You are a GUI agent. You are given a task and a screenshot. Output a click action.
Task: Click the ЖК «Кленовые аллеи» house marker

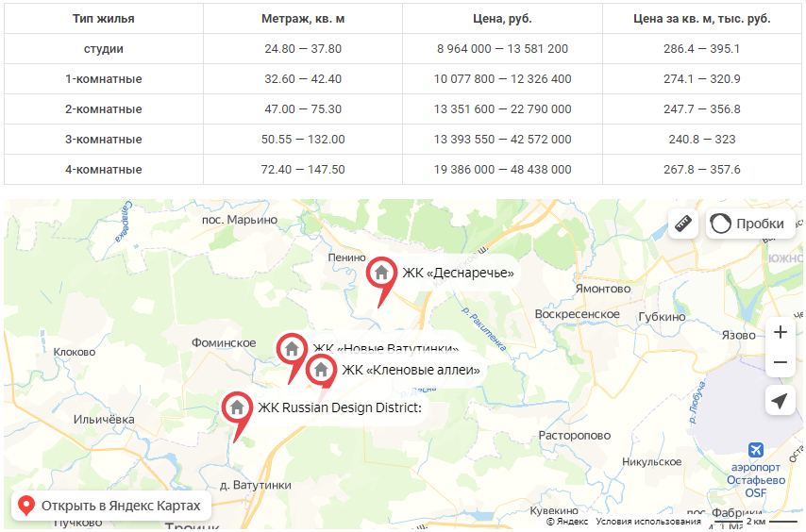tap(321, 369)
